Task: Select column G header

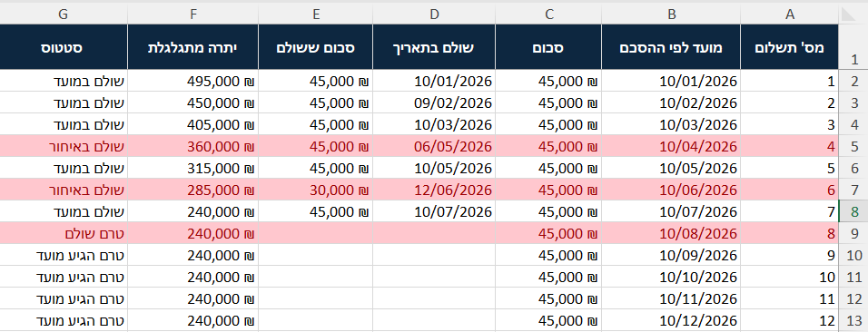Action: 64,15
